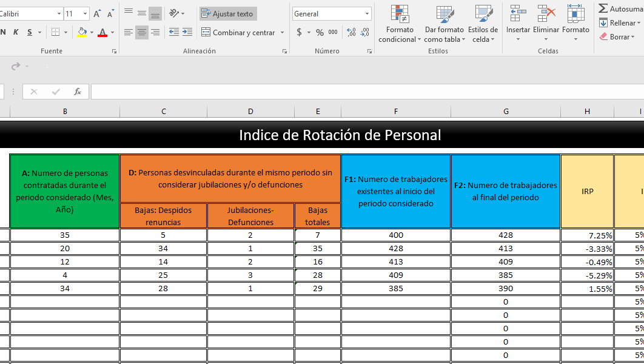The image size is (644, 364).
Task: Click Eliminar cells button
Action: pyautogui.click(x=546, y=24)
